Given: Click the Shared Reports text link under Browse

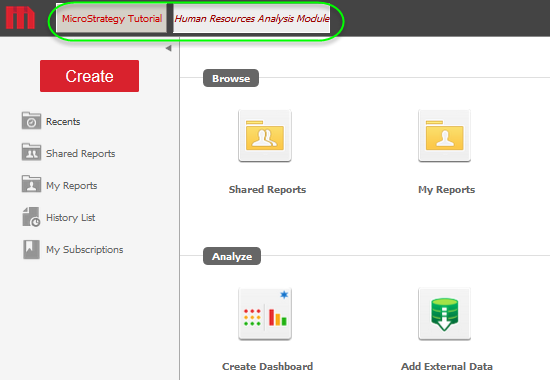Looking at the screenshot, I should pyautogui.click(x=267, y=189).
